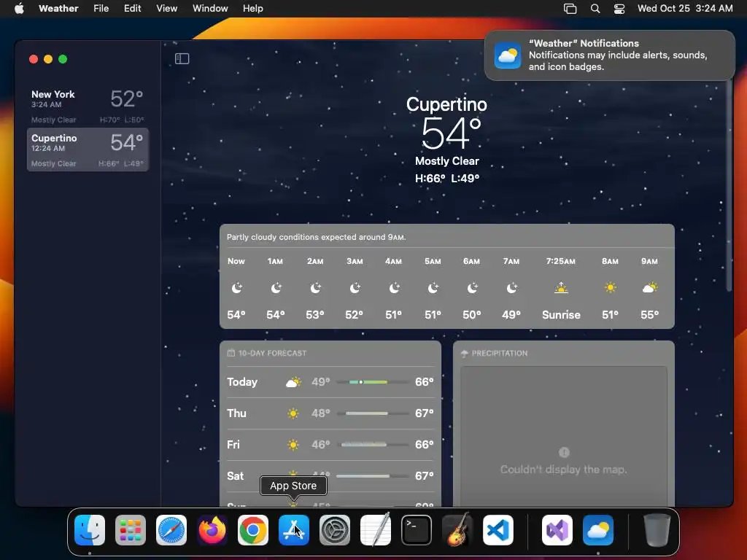Click the Weather icon in the notification banner
Screen dimensions: 747x560
508,55
